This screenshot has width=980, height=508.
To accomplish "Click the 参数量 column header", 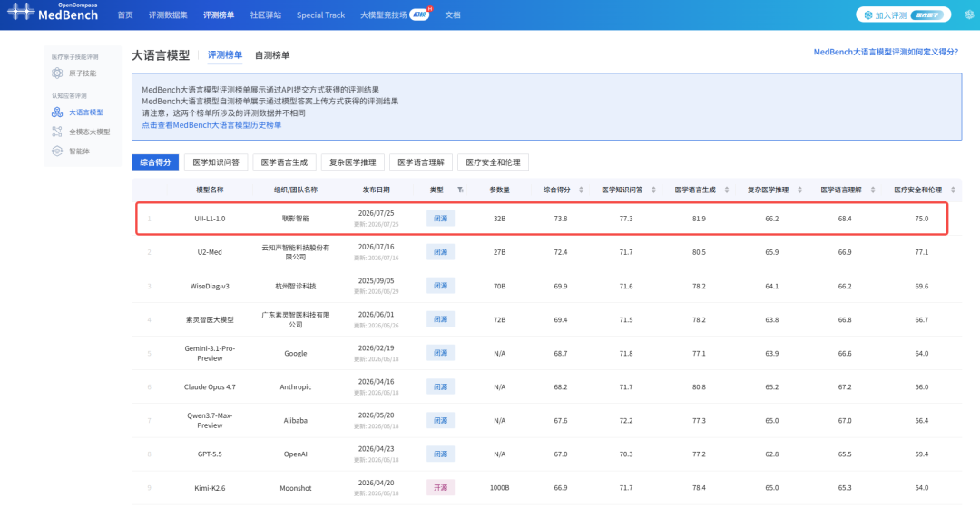I will tap(499, 190).
